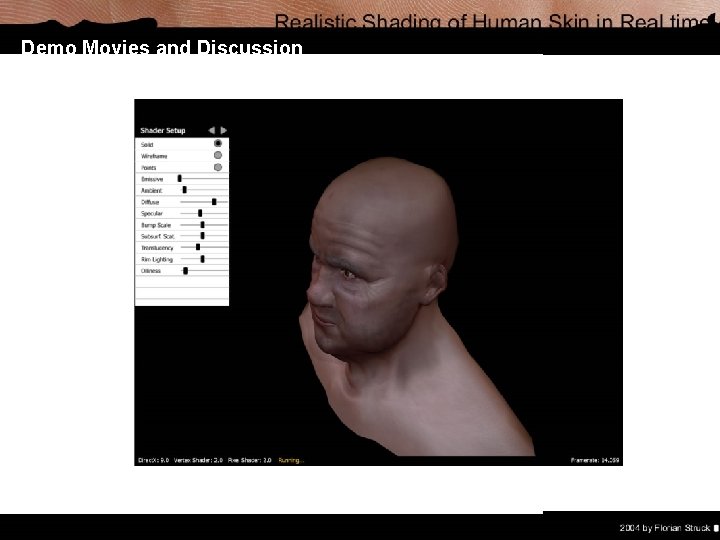
Task: Click the Diffuse slider handle
Action: pos(214,202)
